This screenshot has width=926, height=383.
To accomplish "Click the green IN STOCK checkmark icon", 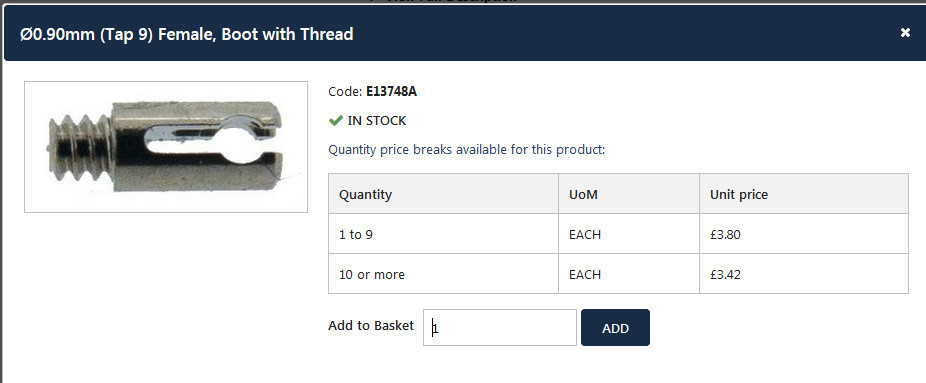I will pos(335,121).
